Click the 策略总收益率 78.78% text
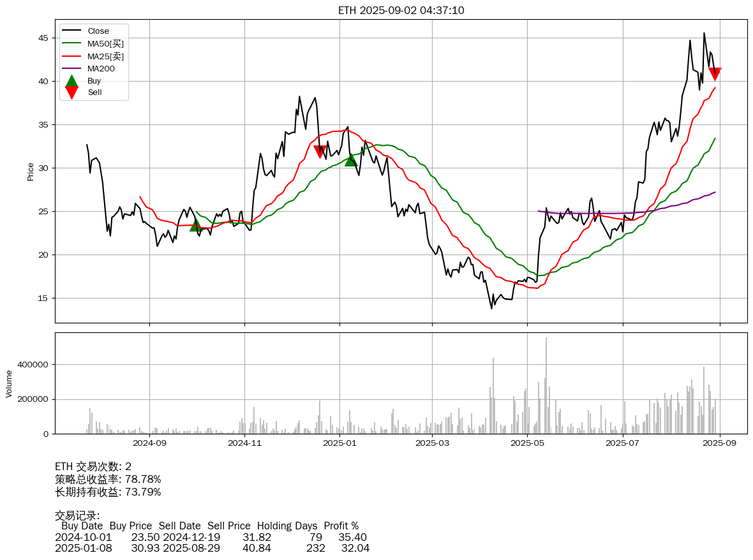Screen dimensions: 753x560 tap(108, 479)
